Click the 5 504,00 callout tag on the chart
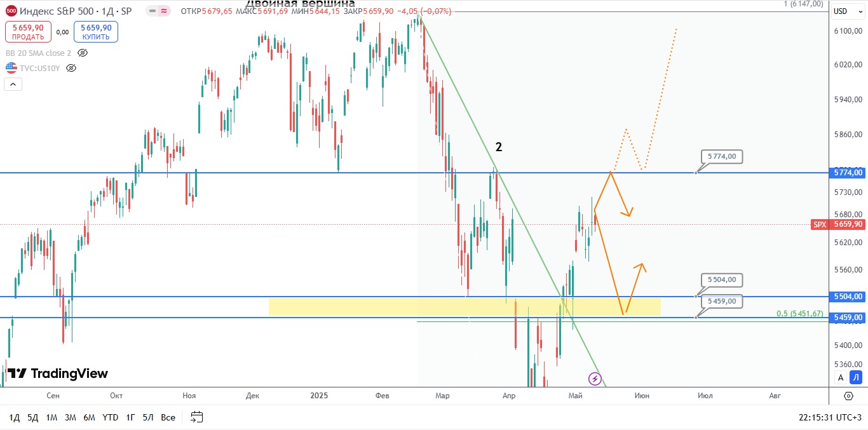Viewport: 868px width, 430px height. pos(722,280)
